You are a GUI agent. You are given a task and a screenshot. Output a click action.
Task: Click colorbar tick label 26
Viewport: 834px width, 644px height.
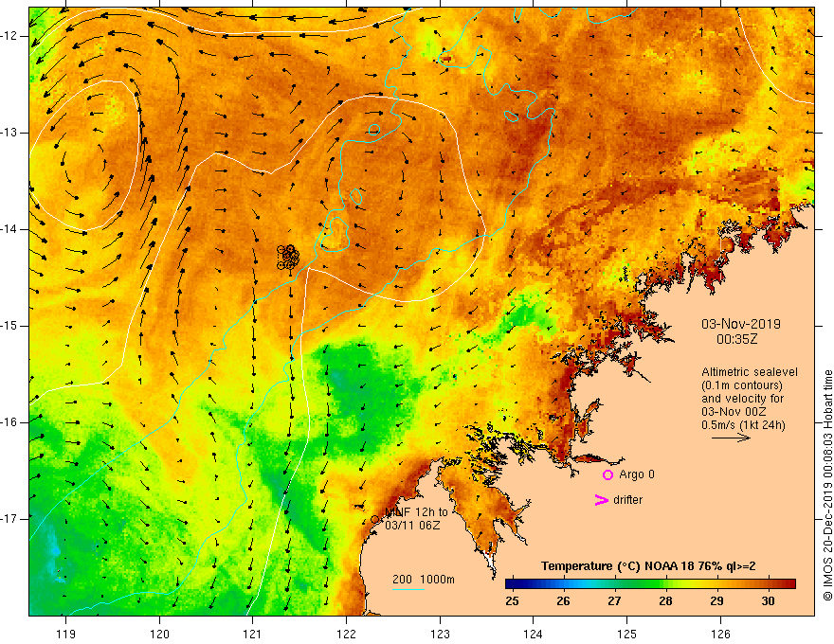point(563,601)
